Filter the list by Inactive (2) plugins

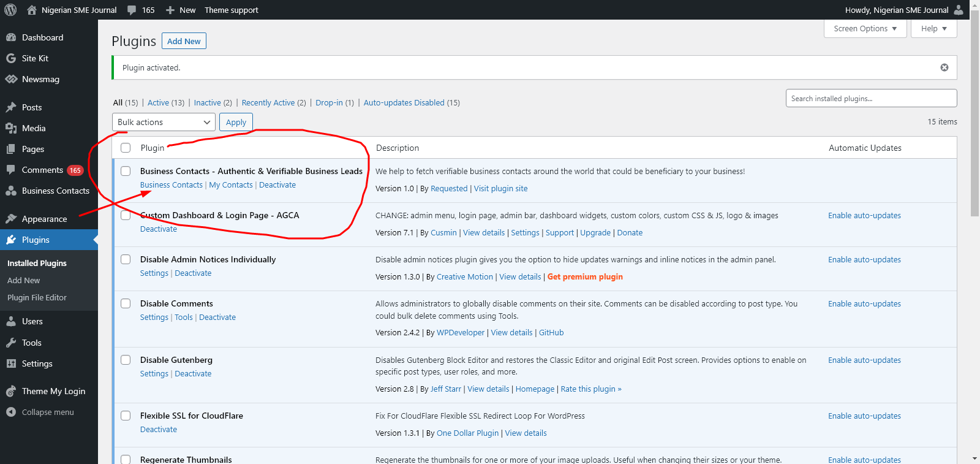pyautogui.click(x=213, y=103)
